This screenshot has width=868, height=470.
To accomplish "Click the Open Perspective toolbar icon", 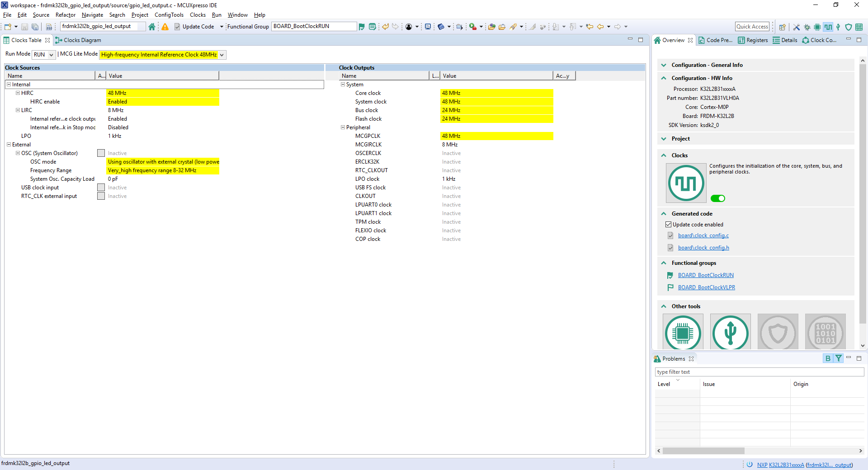I will click(783, 27).
